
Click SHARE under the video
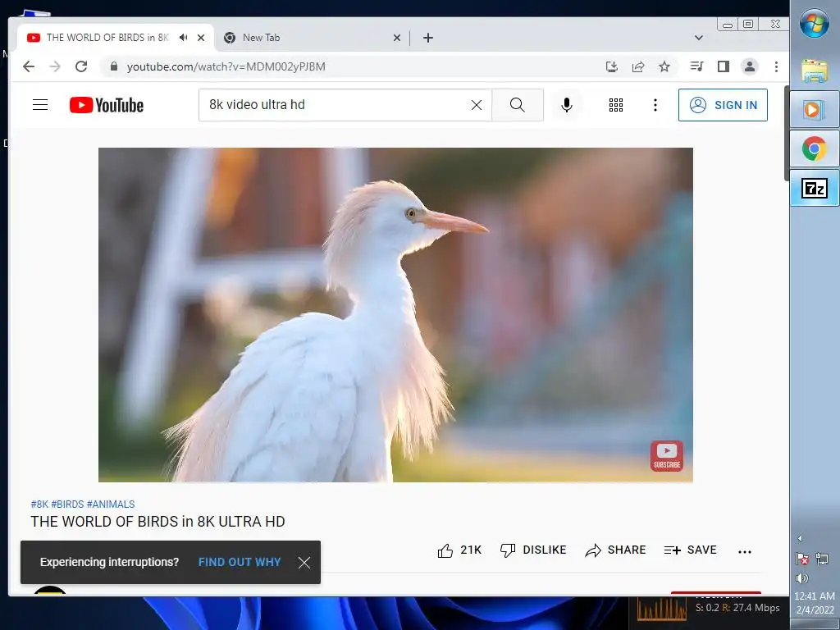click(615, 550)
